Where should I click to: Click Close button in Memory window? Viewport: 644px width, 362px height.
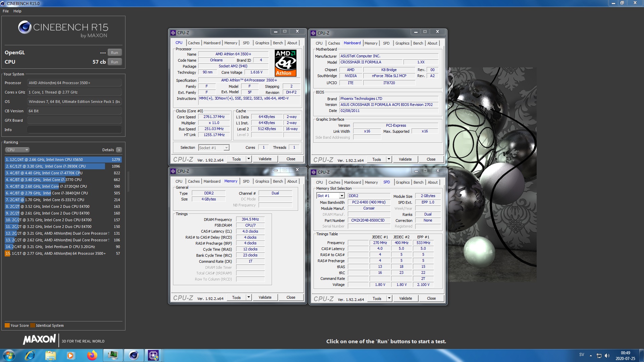click(291, 297)
